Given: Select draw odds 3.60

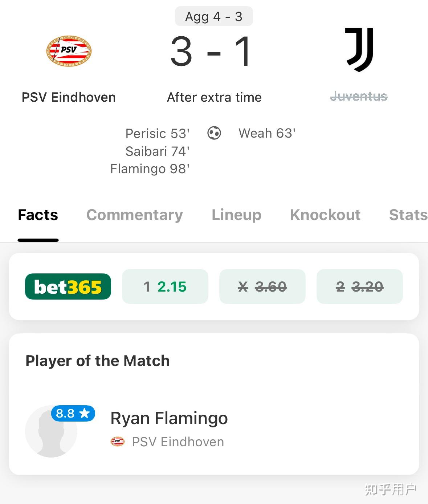Looking at the screenshot, I should point(262,286).
